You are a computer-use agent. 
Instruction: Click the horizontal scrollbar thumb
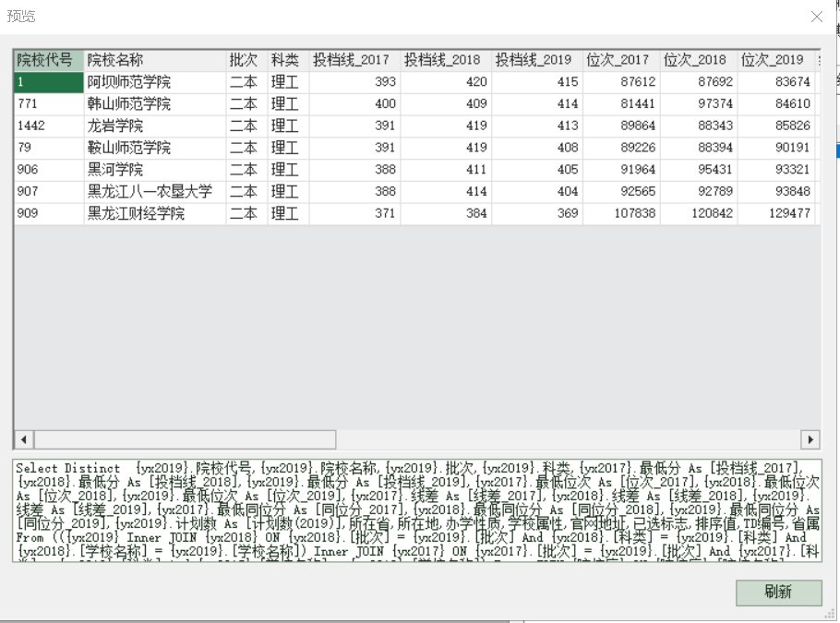click(x=185, y=440)
